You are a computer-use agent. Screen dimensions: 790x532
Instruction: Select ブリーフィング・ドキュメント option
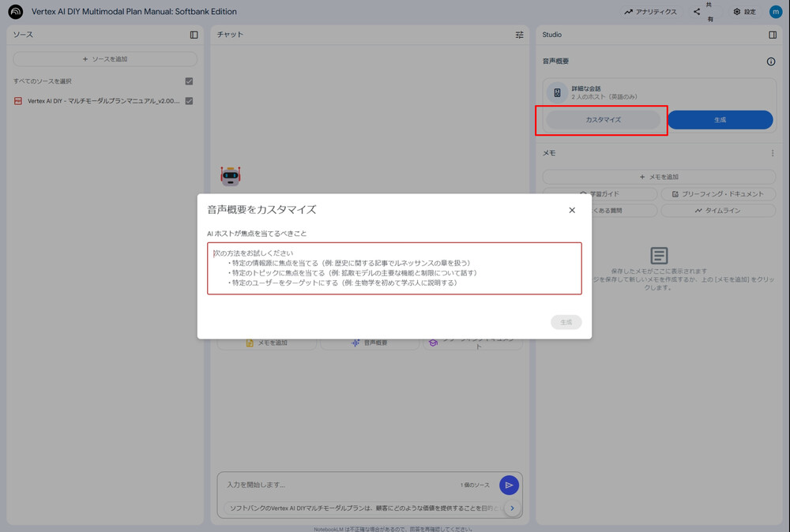(x=717, y=193)
